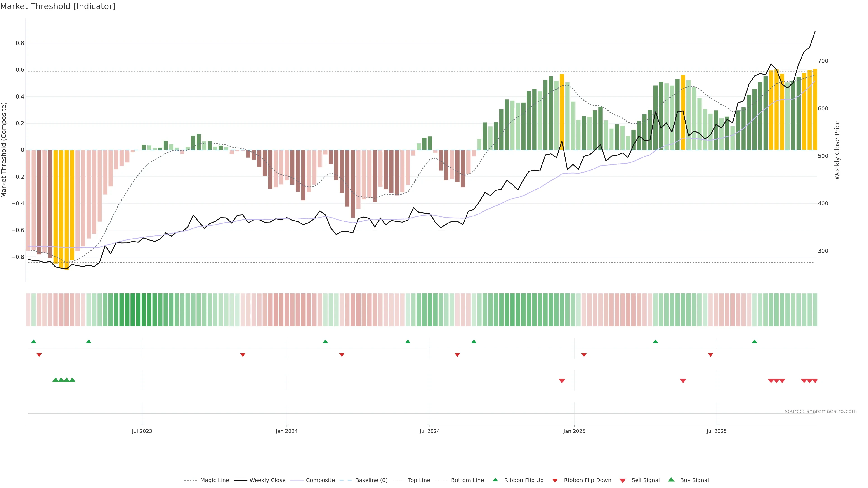The height and width of the screenshot is (488, 868).
Task: Toggle the Baseline (0) legend entry
Action: [x=371, y=480]
